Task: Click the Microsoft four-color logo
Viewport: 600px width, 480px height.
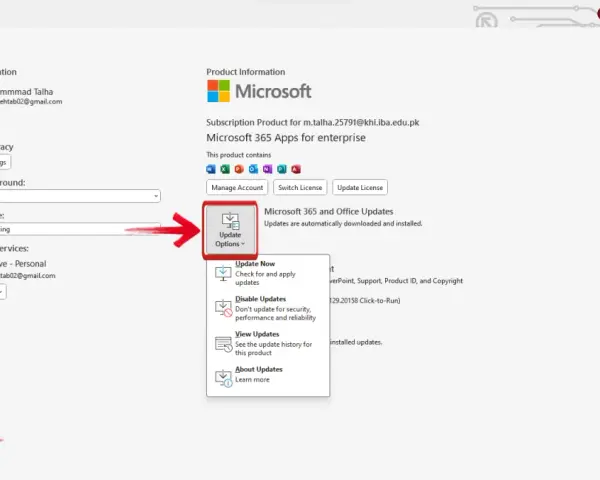Action: pos(218,91)
